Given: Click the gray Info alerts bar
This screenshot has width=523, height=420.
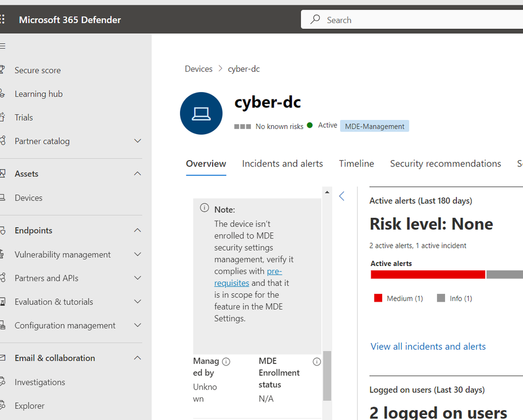Looking at the screenshot, I should [504, 274].
